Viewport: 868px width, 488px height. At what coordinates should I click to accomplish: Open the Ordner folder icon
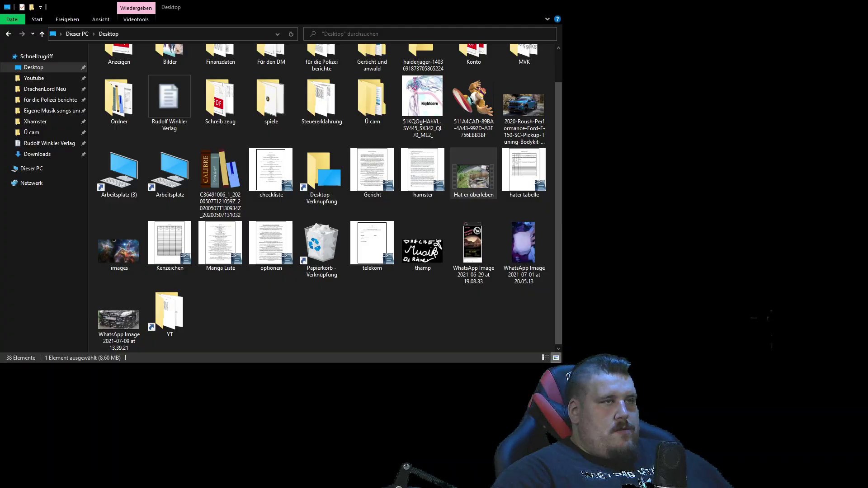(119, 98)
